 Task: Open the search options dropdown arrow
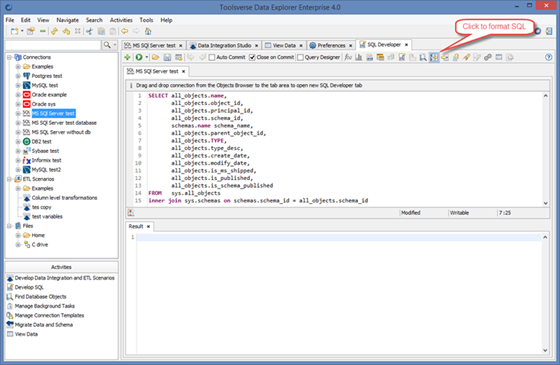click(x=115, y=45)
